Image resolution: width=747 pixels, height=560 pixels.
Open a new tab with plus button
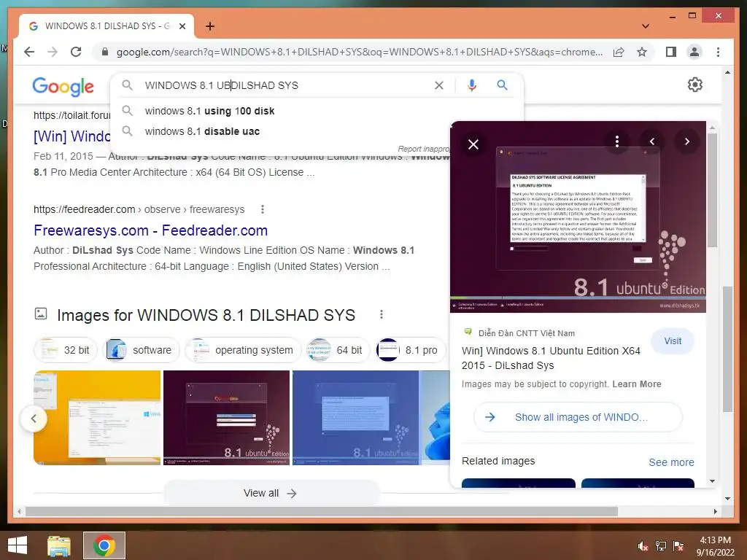pos(209,26)
